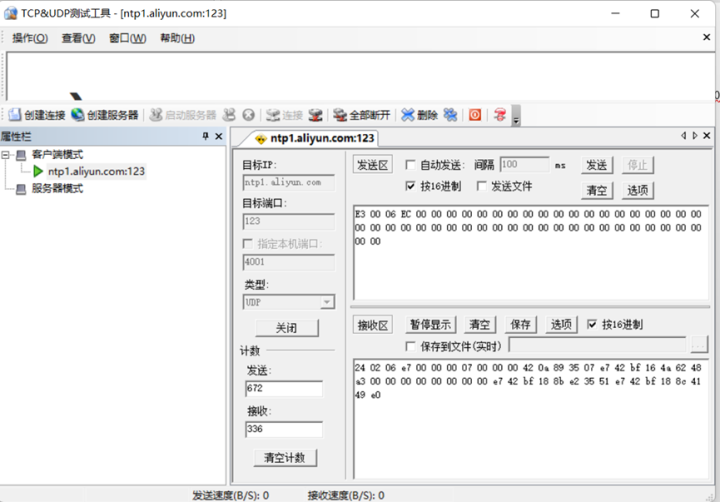The height and width of the screenshot is (502, 720).
Task: Click the 暂停显示 button
Action: [431, 325]
